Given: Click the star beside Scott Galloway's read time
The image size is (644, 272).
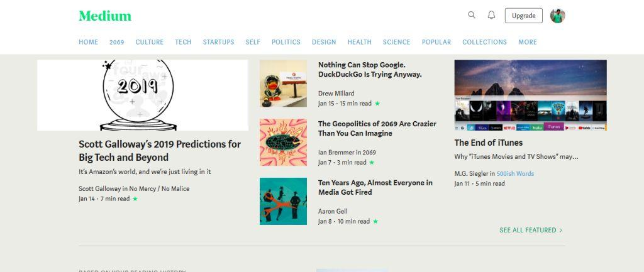Looking at the screenshot, I should (x=135, y=199).
